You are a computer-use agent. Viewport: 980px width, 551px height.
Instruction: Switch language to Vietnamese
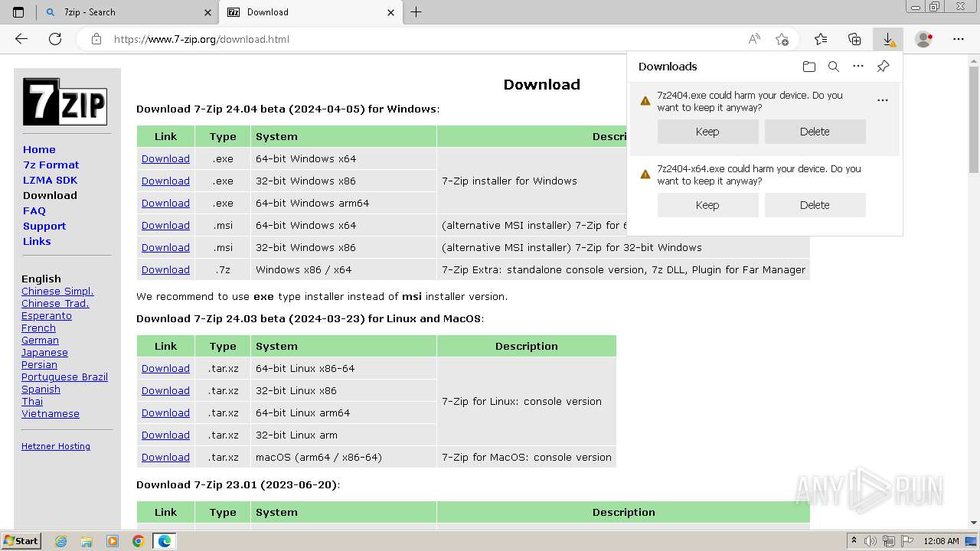pyautogui.click(x=51, y=414)
